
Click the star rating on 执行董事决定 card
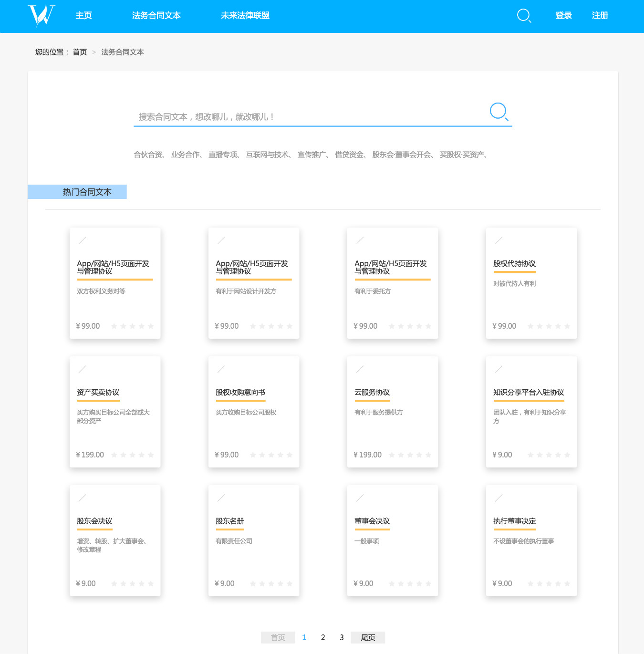click(x=549, y=584)
